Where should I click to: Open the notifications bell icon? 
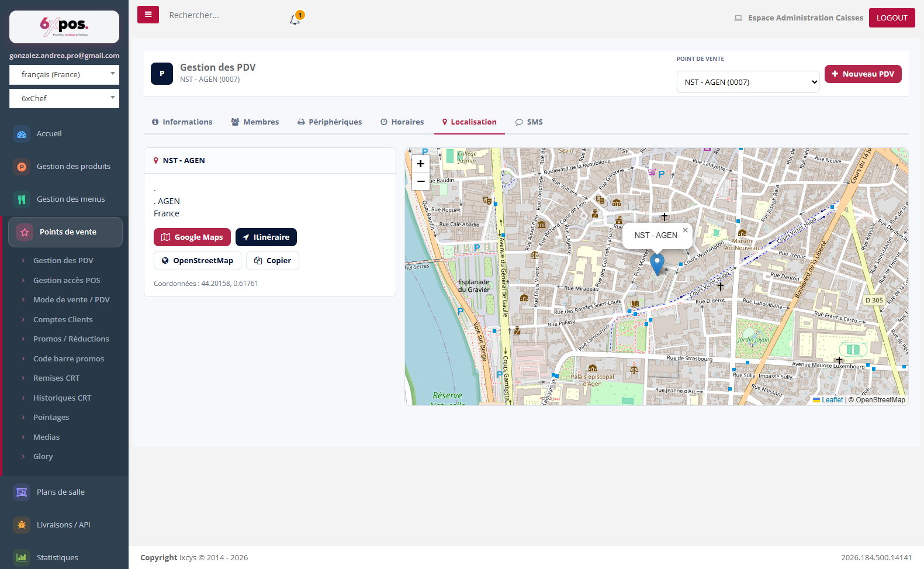click(295, 19)
